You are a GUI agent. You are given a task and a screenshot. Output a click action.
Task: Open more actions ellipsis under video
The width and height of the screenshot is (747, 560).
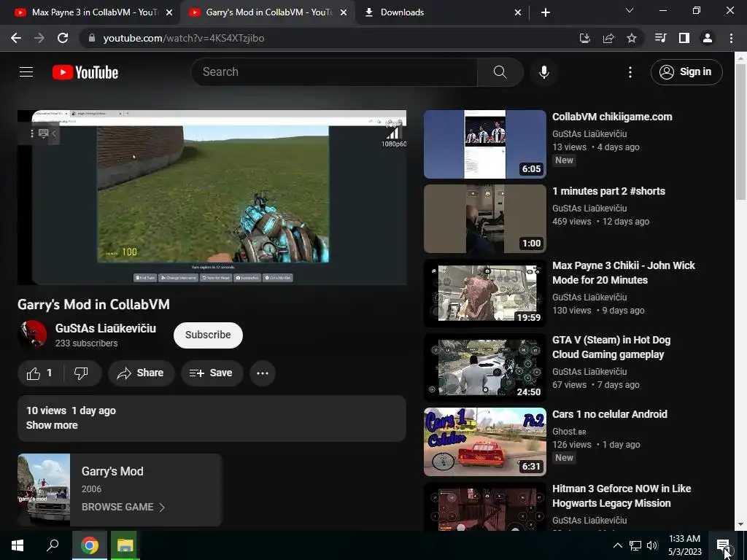tap(263, 373)
